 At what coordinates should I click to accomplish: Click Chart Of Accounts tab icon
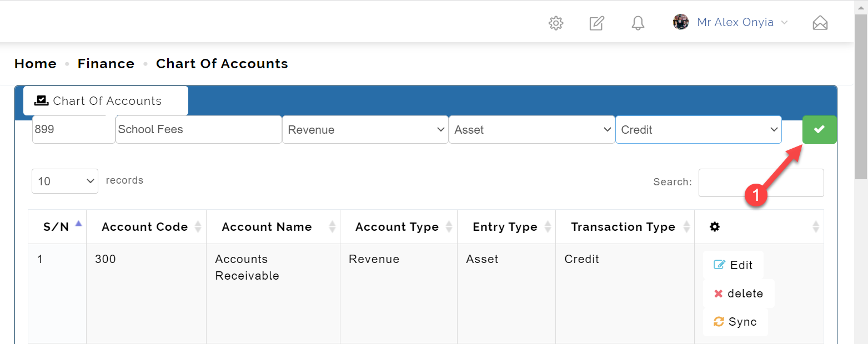[42, 100]
